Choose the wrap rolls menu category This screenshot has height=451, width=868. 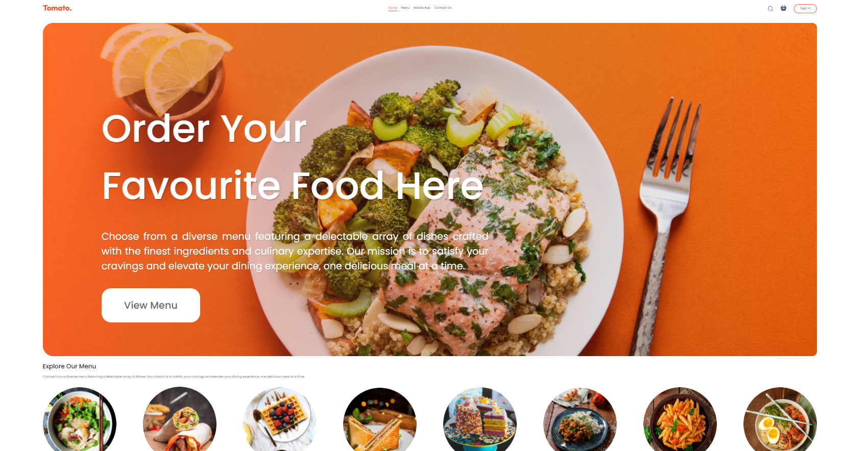click(x=180, y=419)
